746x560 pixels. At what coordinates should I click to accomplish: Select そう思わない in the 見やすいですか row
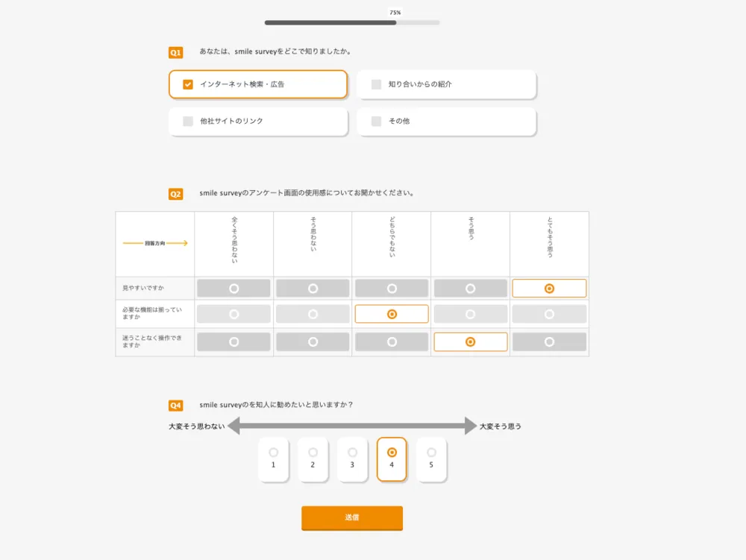[x=313, y=288]
